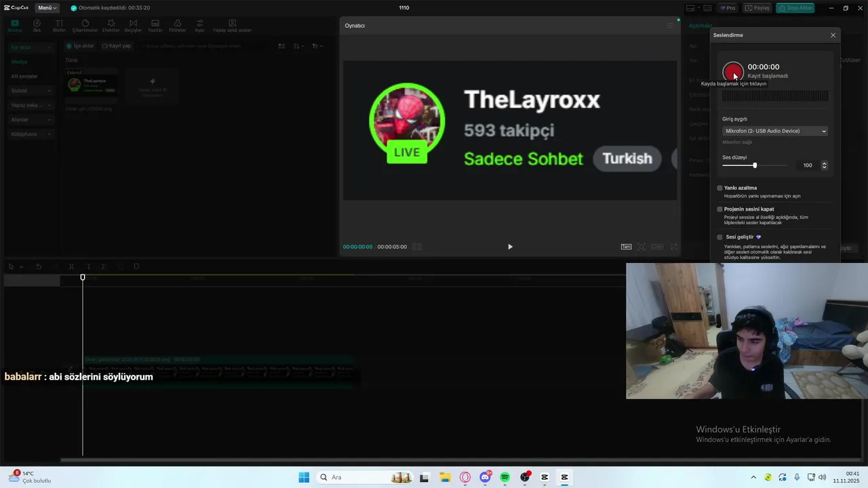Open the weather widget showing 14°C
This screenshot has height=488, width=868.
pyautogui.click(x=31, y=477)
